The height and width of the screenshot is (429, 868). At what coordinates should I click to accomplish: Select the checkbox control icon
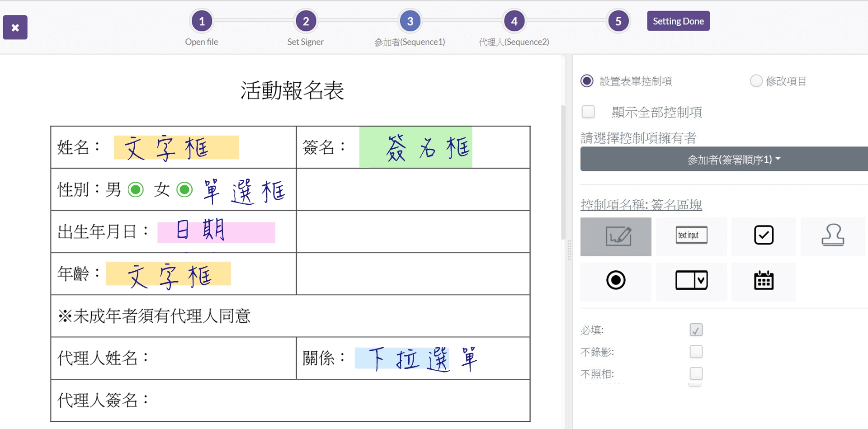(764, 236)
